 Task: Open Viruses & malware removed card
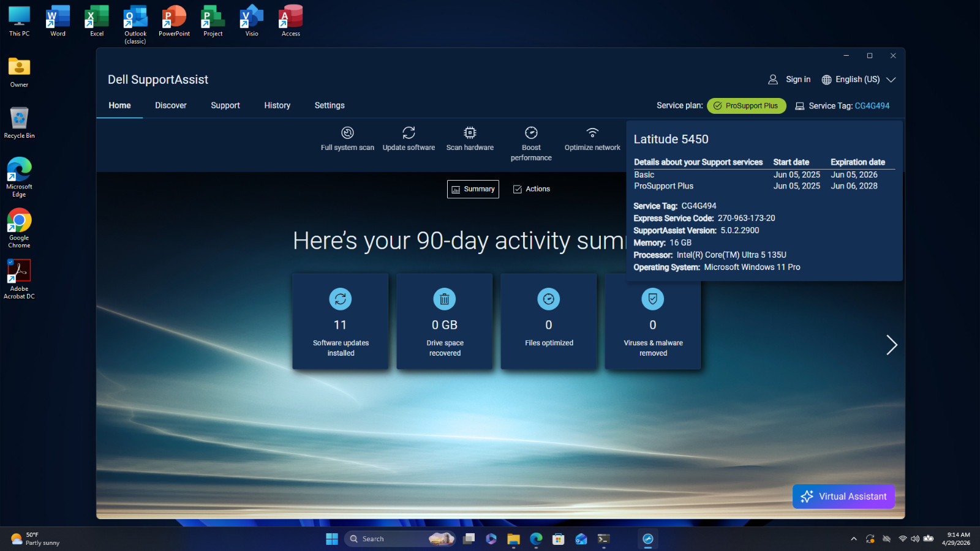tap(653, 321)
